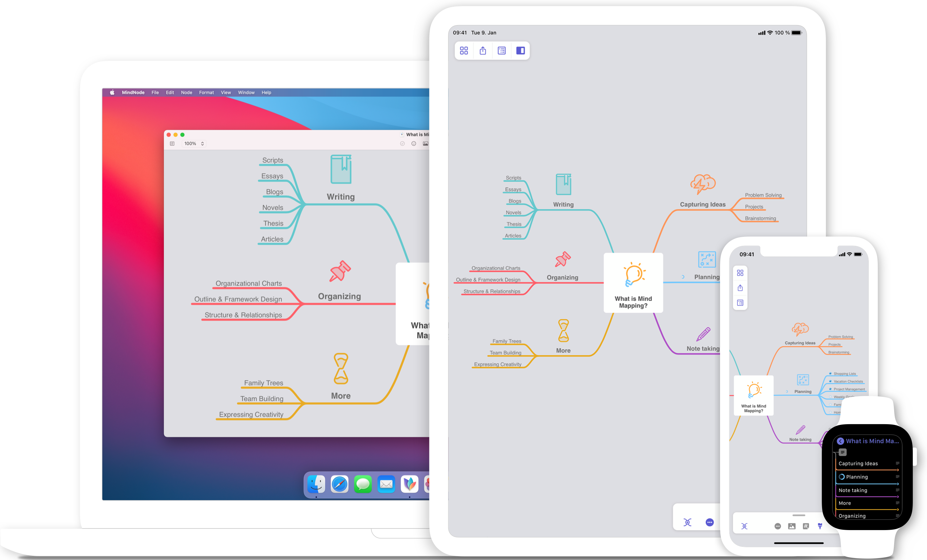Open the Format menu in the macOS menu bar

206,92
